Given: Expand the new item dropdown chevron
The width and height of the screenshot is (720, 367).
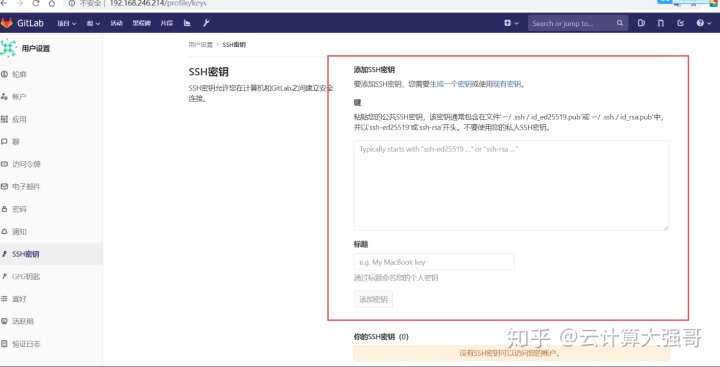Looking at the screenshot, I should pos(517,23).
